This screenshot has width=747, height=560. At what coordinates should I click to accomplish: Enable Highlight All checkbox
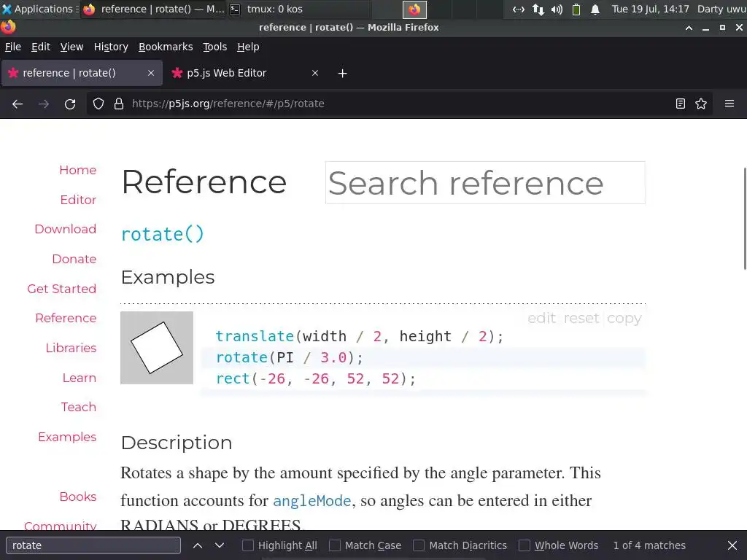tap(248, 545)
